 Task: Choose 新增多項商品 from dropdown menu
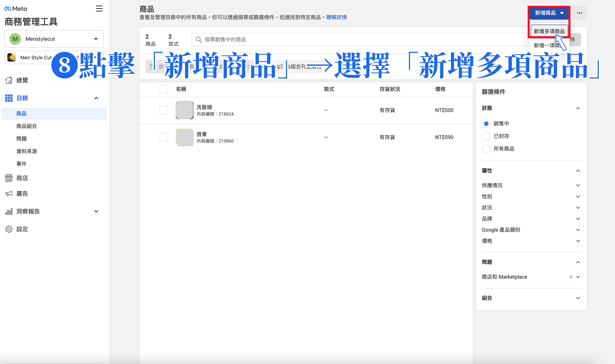point(549,31)
